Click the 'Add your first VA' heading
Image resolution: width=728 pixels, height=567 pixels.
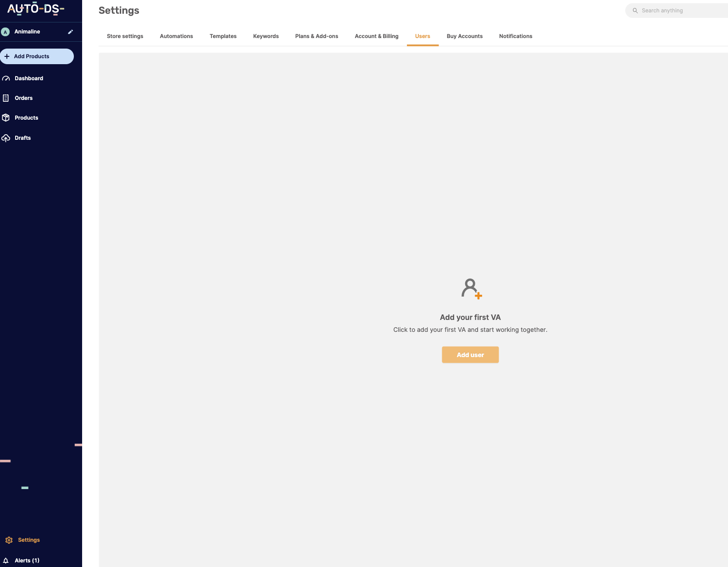tap(470, 317)
